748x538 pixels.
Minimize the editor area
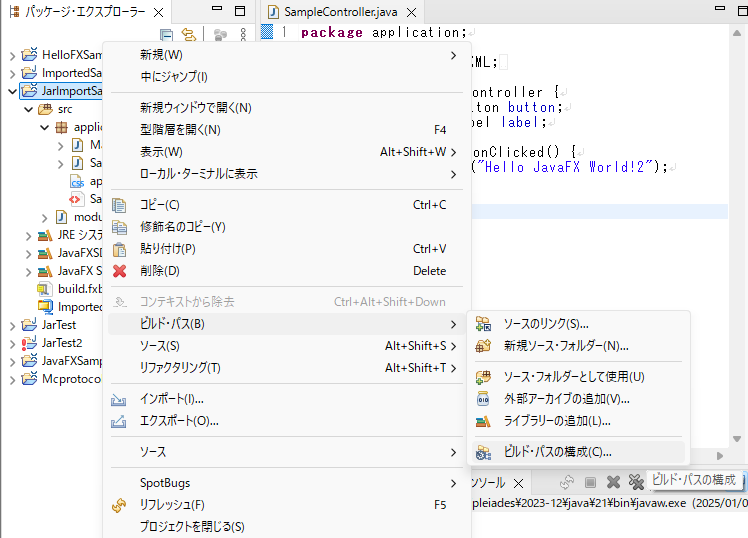tap(720, 9)
